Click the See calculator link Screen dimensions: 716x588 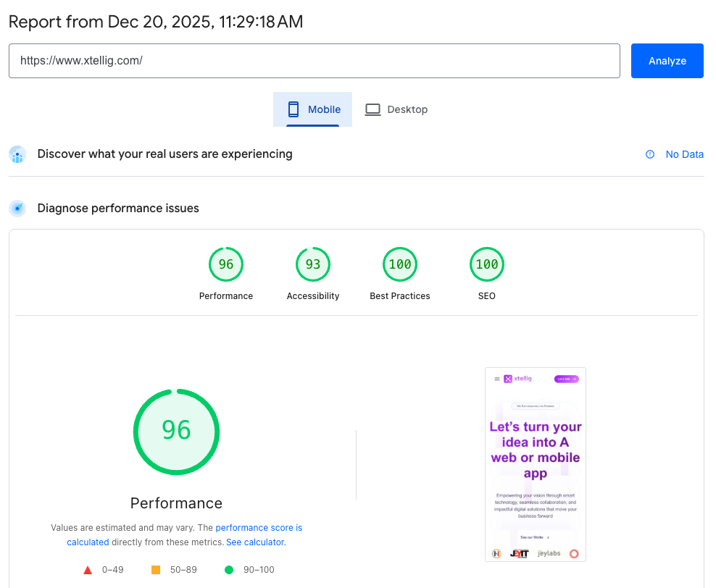tap(254, 542)
